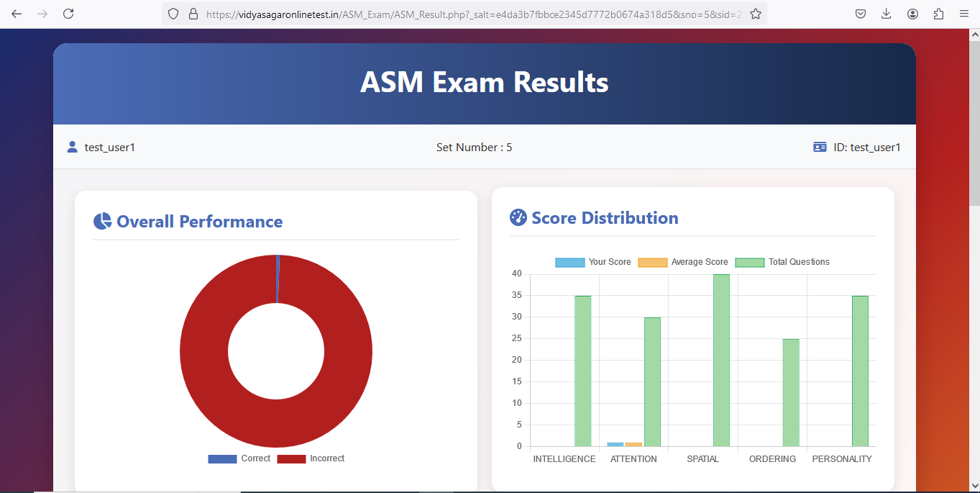Click the gauge icon beside Score Distribution
Image resolution: width=980 pixels, height=493 pixels.
(518, 217)
